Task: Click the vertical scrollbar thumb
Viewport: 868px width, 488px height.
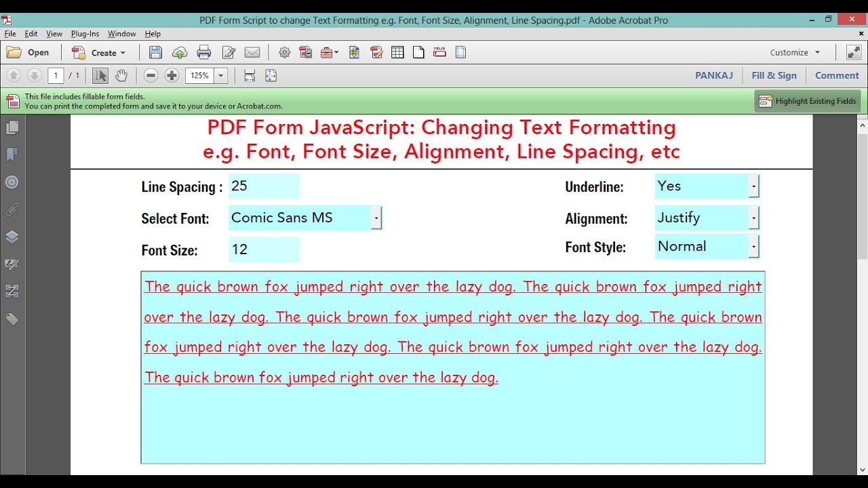Action: click(862, 195)
